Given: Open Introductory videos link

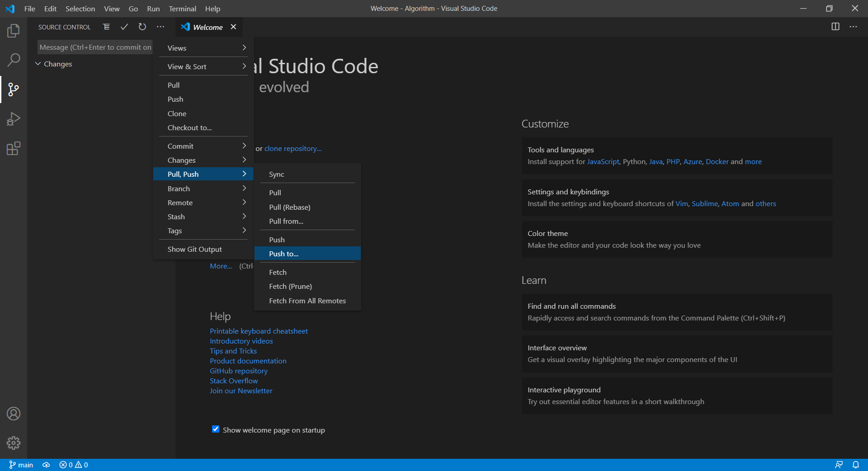Looking at the screenshot, I should click(x=241, y=341).
